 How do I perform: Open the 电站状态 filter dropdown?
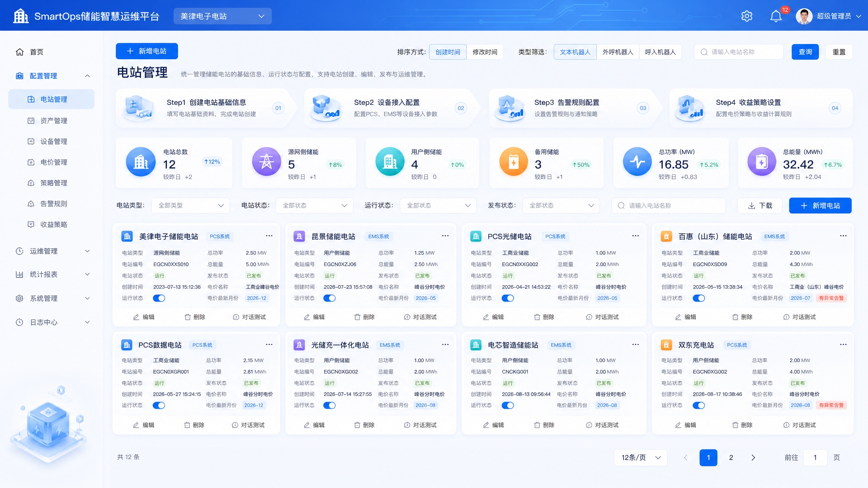314,205
